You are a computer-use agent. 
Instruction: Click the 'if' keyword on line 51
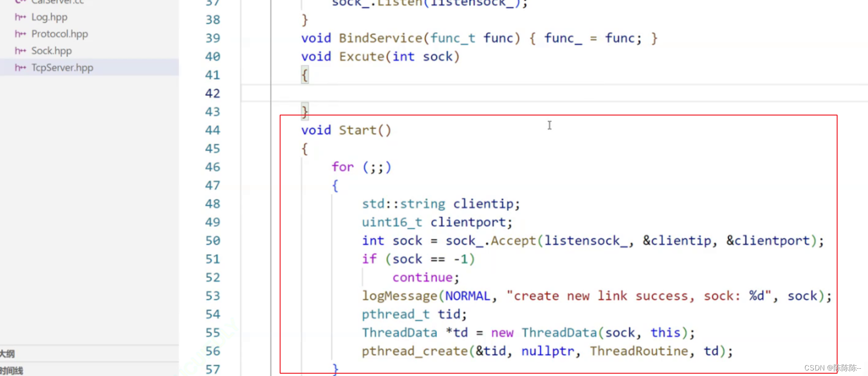tap(369, 259)
